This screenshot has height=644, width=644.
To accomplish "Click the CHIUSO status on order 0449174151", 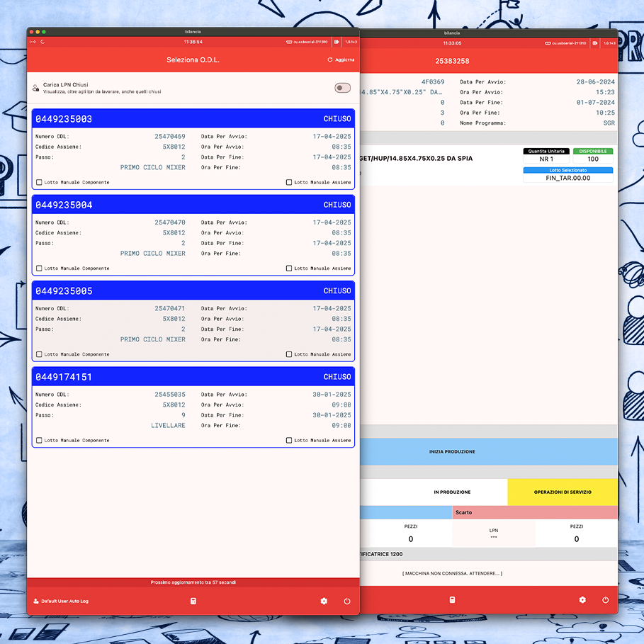I will [337, 377].
